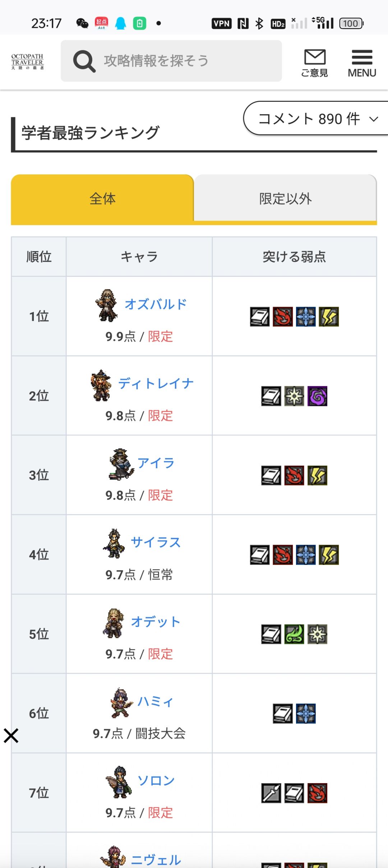Screen dimensions: 388x868
Task: Tap the OCTOPATH TRAVELER site logo
Action: pos(27,61)
